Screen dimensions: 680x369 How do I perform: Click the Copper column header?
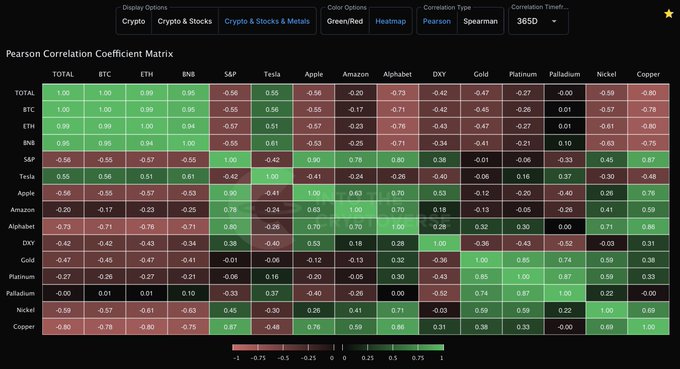pyautogui.click(x=648, y=74)
